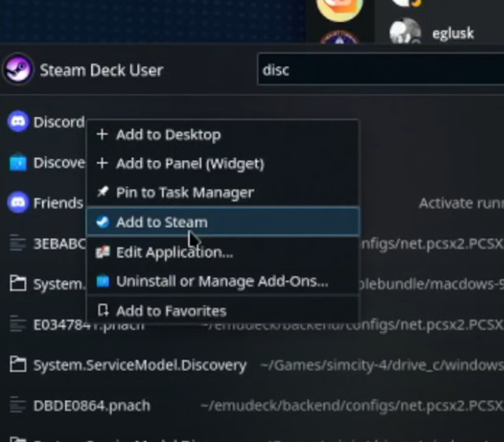Click the Steam icon beside Add to Steam

click(x=102, y=222)
